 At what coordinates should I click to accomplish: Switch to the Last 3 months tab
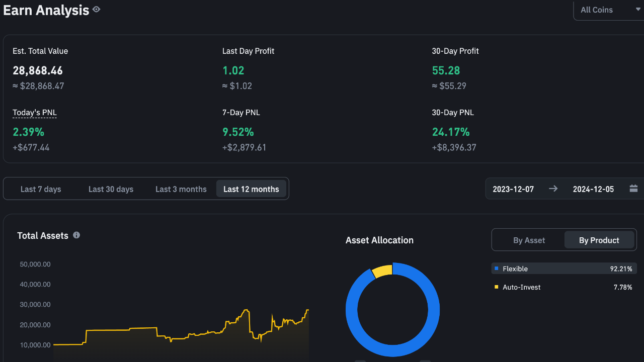pyautogui.click(x=181, y=189)
